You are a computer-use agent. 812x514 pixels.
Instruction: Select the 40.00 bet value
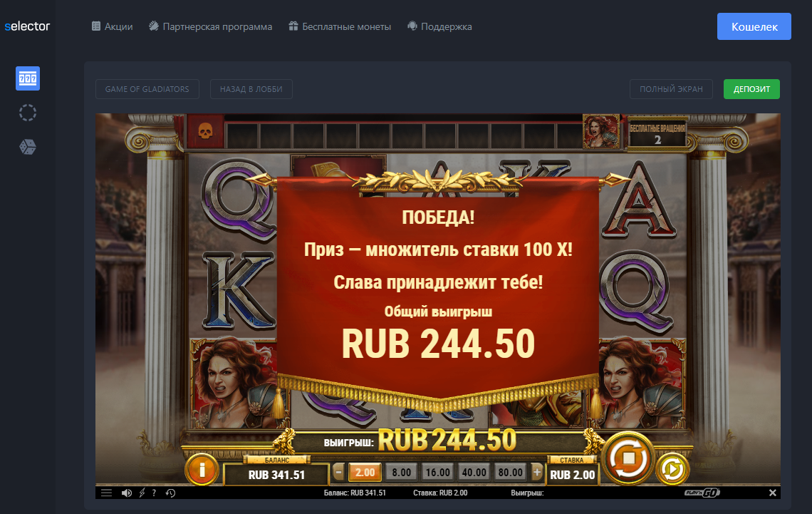tap(474, 472)
